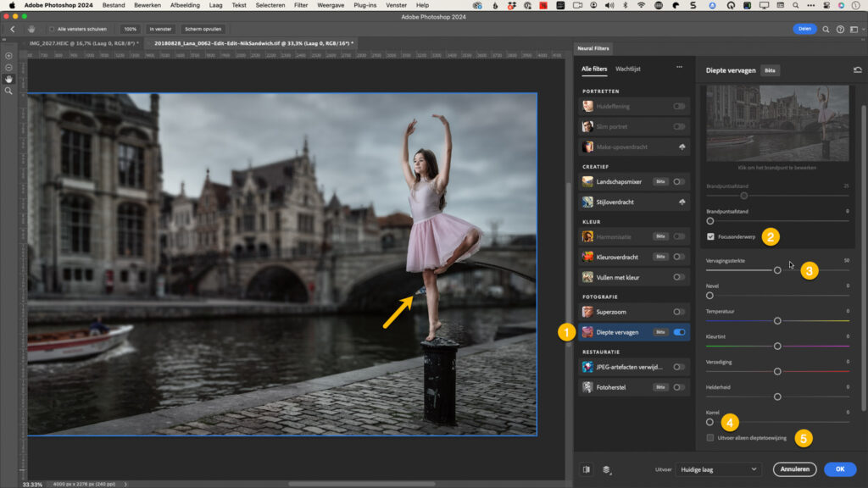
Task: Enable the Landschapsmixer filter switch
Action: coord(679,181)
